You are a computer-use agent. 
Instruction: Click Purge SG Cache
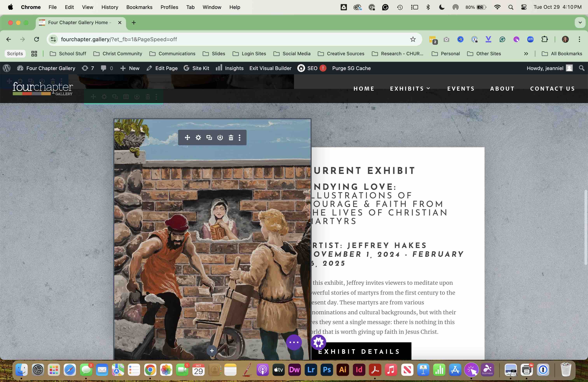coord(351,68)
